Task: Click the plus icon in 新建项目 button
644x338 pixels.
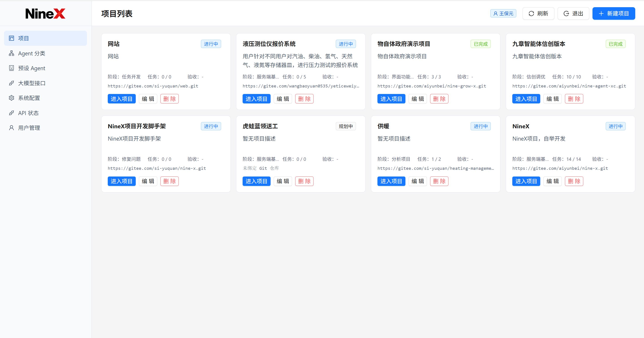Action: coord(601,13)
